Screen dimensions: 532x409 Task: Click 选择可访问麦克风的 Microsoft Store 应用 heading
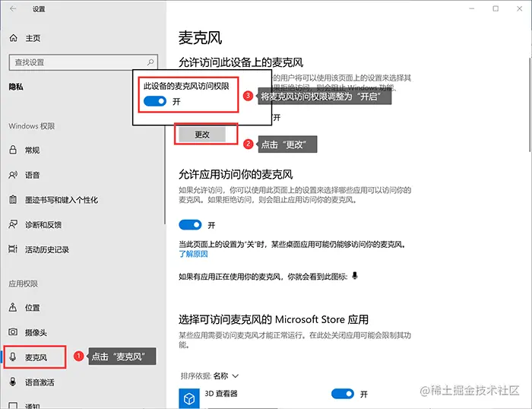pyautogui.click(x=274, y=319)
